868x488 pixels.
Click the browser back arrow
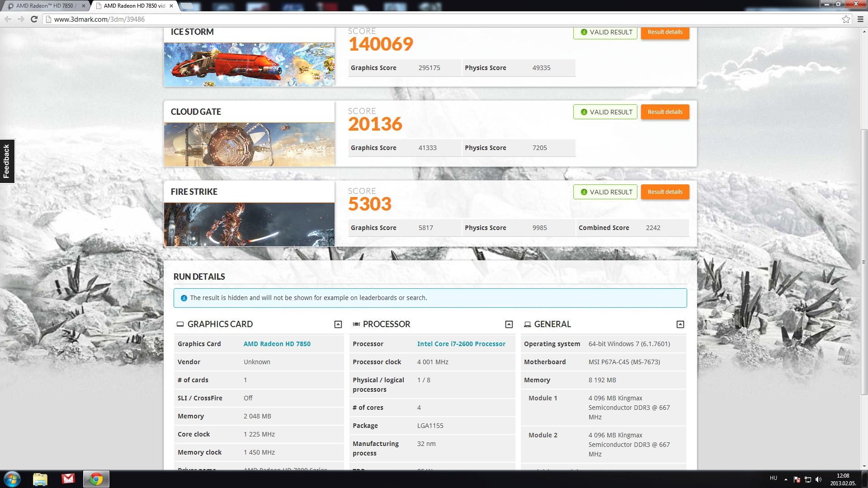click(8, 19)
